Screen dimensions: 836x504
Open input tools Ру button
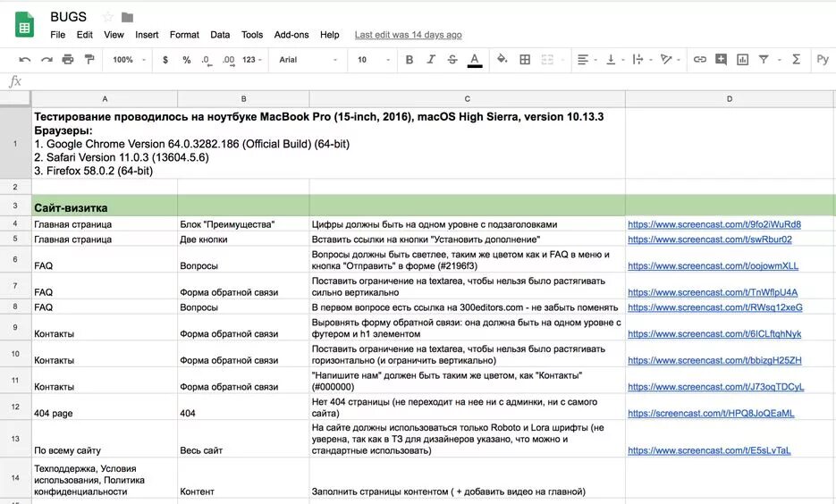[x=822, y=60]
